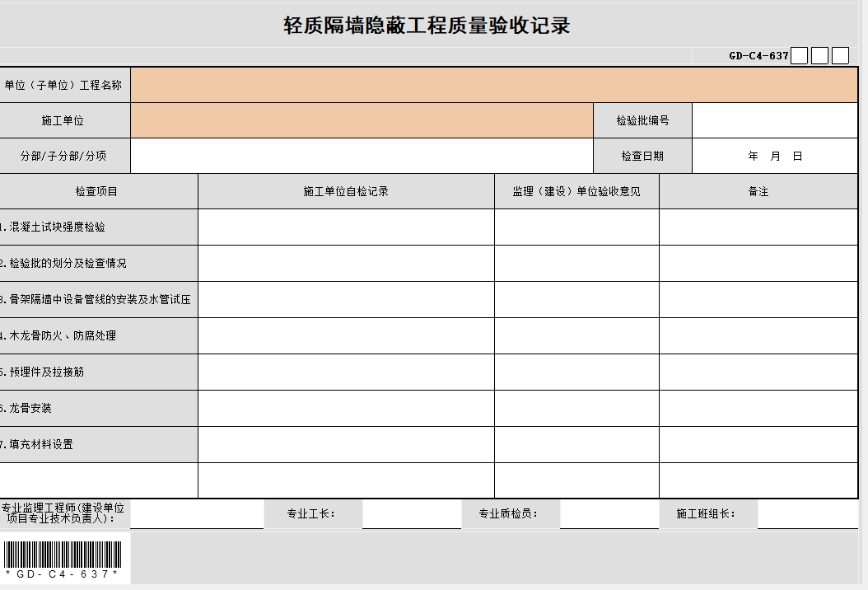868x590 pixels.
Task: Click the signature field after 专业工长:
Action: pos(412,514)
